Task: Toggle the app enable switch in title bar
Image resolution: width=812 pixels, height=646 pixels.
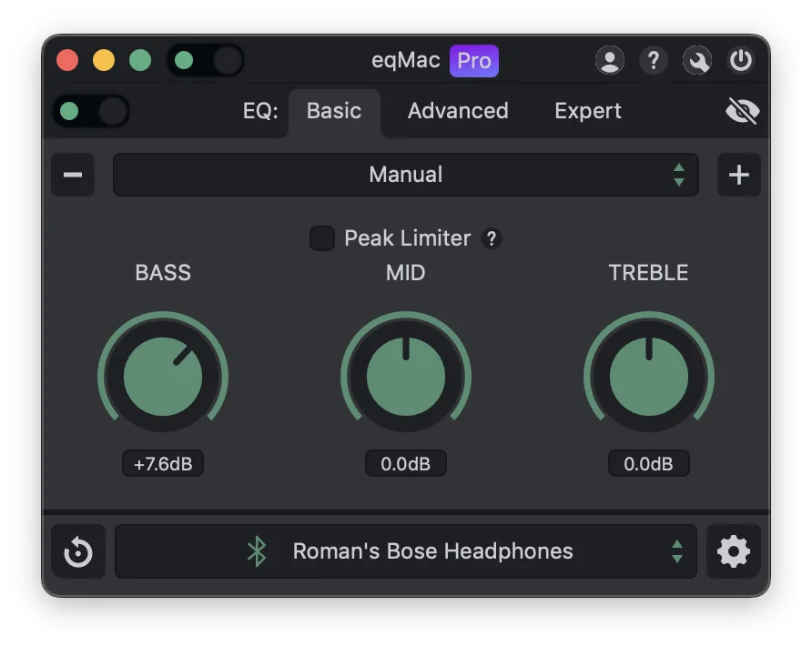Action: pyautogui.click(x=205, y=60)
